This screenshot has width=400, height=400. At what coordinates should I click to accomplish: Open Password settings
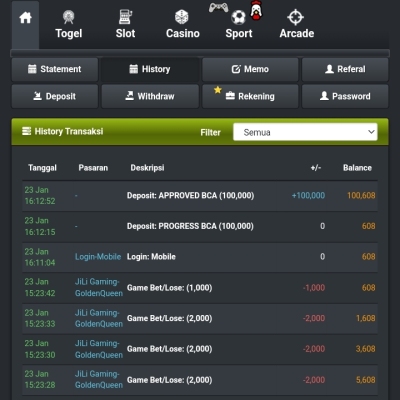point(345,96)
